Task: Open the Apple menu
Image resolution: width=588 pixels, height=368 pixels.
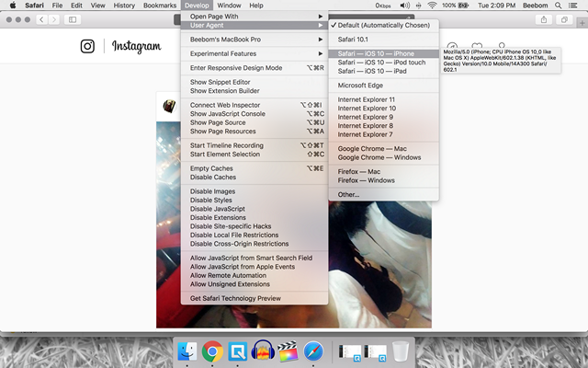Action: coord(12,6)
